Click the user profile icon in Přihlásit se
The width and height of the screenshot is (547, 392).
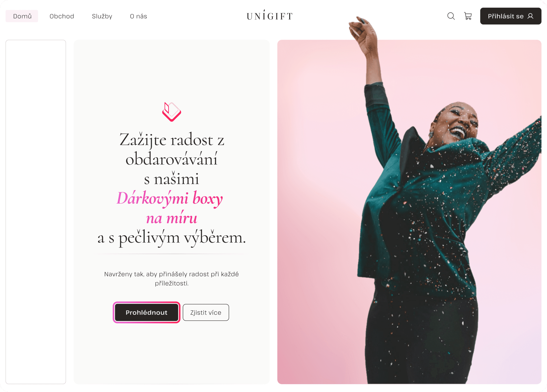530,16
